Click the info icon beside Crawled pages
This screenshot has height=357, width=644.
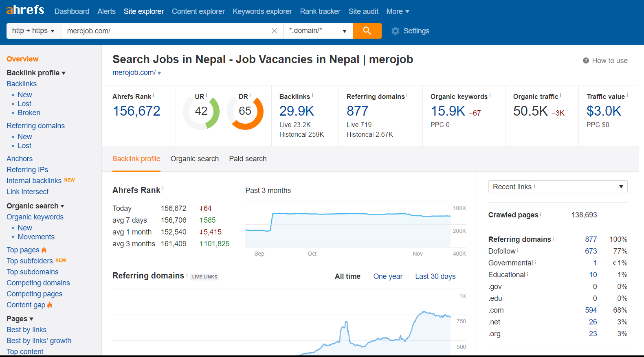(x=541, y=214)
